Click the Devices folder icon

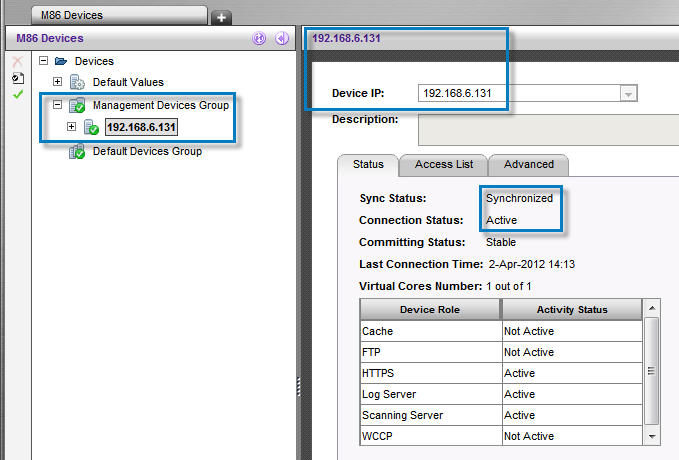[x=62, y=61]
